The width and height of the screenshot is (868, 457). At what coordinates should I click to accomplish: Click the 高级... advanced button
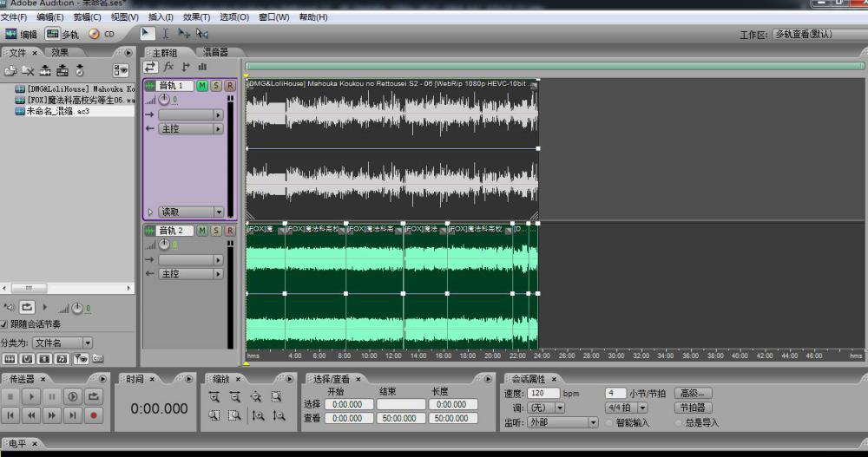click(x=693, y=394)
